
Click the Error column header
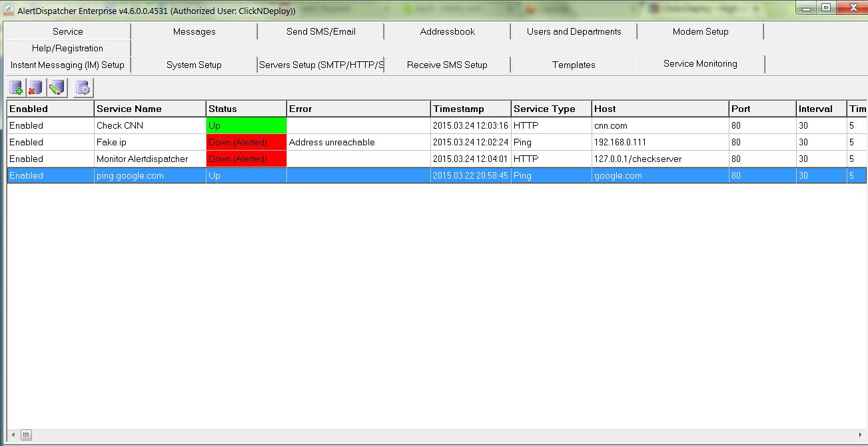click(x=358, y=109)
